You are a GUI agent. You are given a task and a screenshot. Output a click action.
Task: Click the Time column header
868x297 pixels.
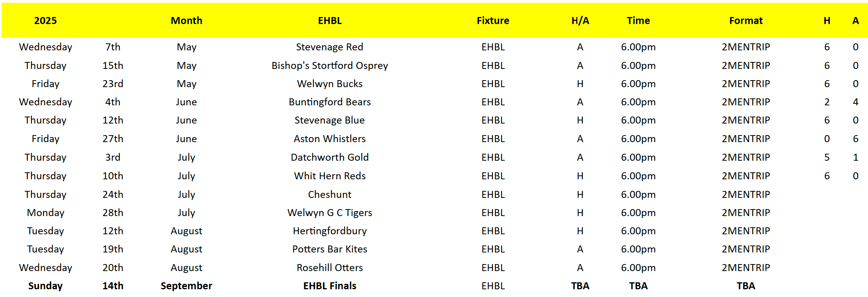tap(638, 21)
